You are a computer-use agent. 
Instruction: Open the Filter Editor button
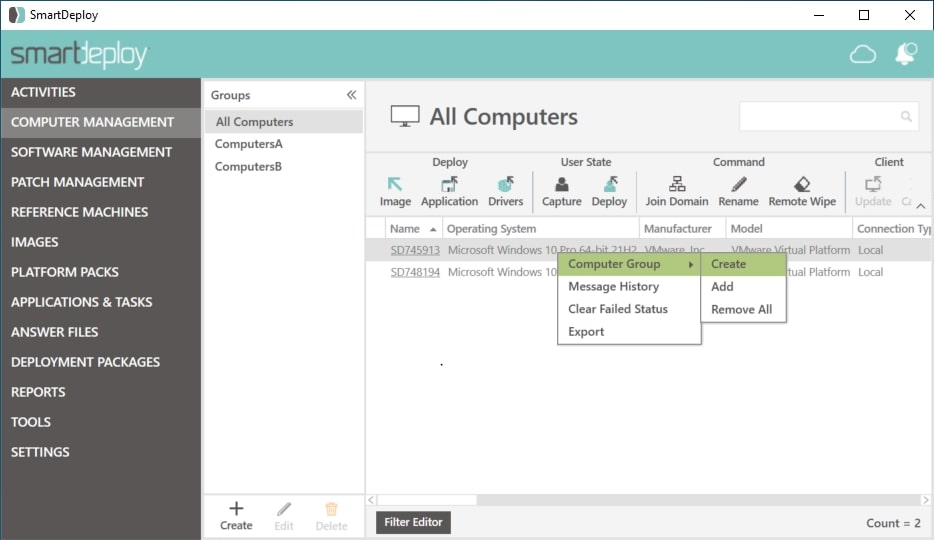point(413,522)
